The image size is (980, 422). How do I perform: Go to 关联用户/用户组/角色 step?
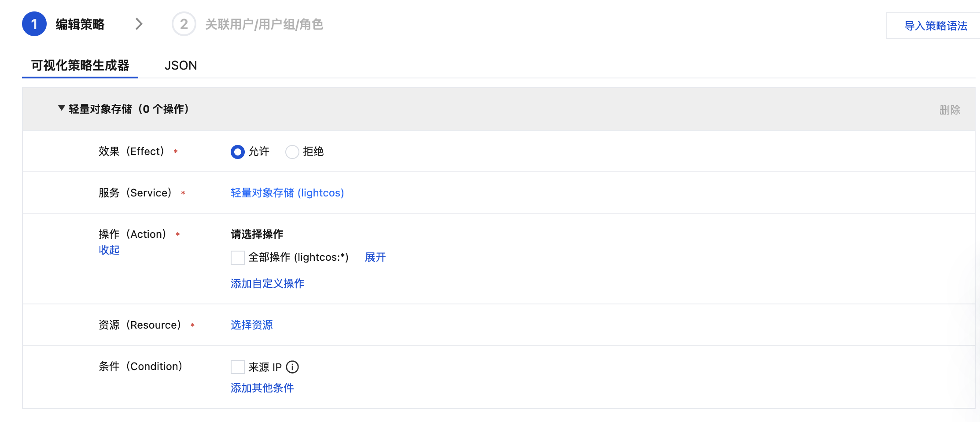pyautogui.click(x=264, y=25)
